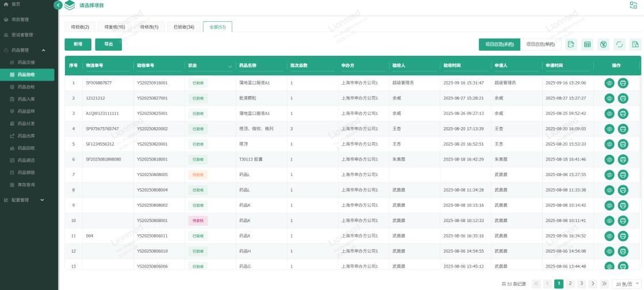
Task: Click the switch layout icon at top right
Action: point(633,5)
